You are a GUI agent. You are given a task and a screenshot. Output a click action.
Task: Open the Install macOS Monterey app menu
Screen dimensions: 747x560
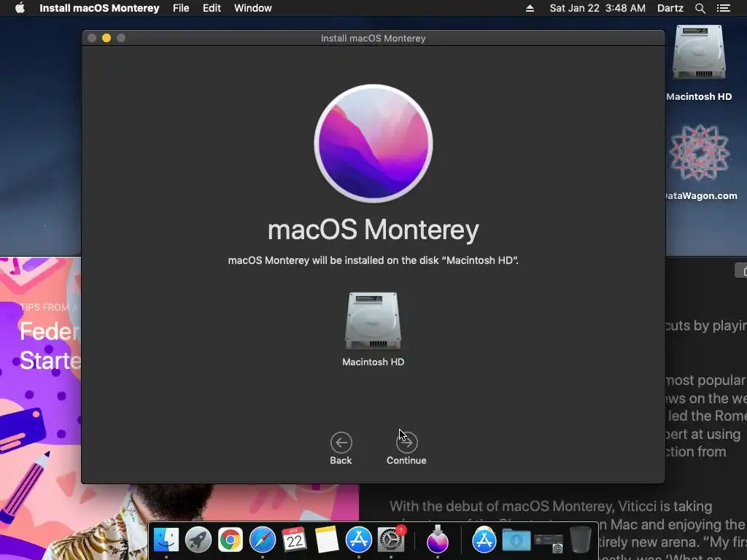coord(99,8)
